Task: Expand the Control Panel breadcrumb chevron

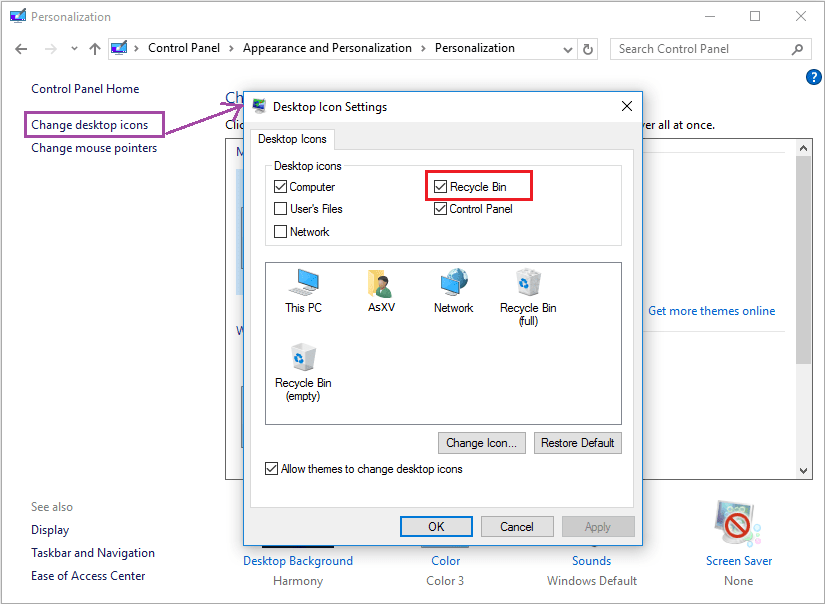Action: coord(231,48)
